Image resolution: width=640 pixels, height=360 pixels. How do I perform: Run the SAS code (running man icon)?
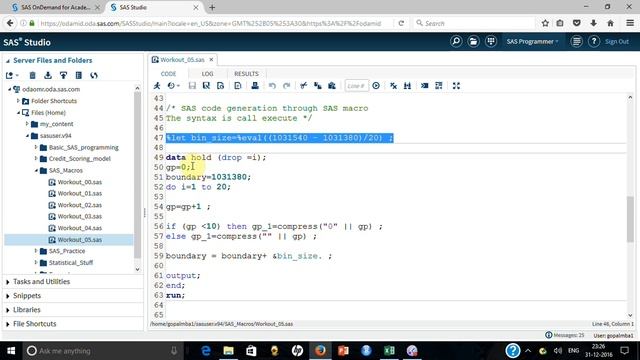(x=157, y=86)
